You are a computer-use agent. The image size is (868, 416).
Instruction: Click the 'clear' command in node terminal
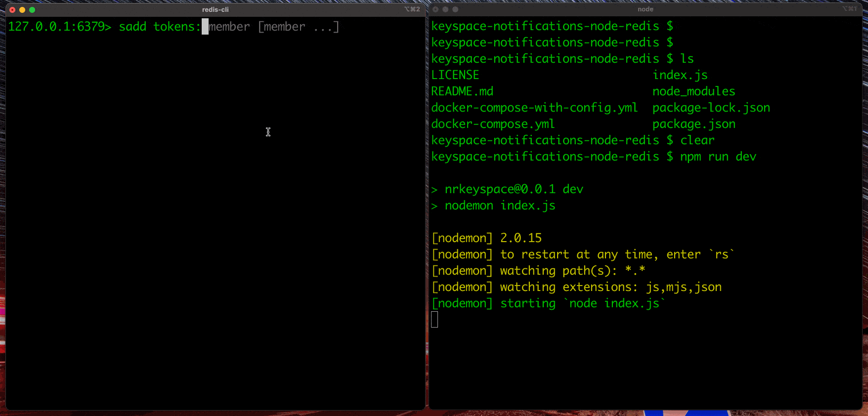click(697, 140)
